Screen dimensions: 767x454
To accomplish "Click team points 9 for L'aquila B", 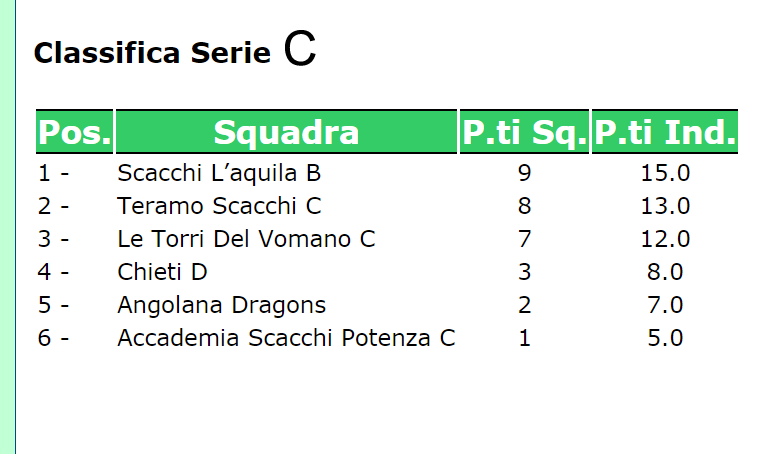I will [524, 173].
